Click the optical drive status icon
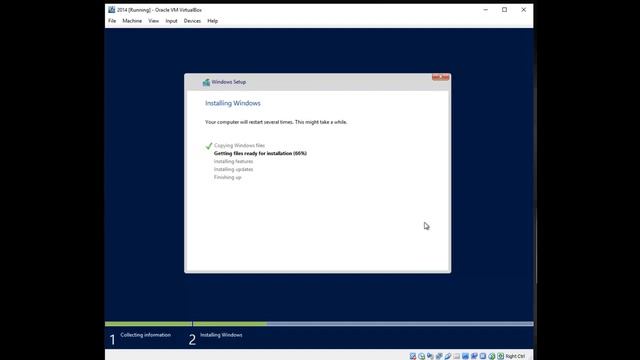 click(421, 356)
